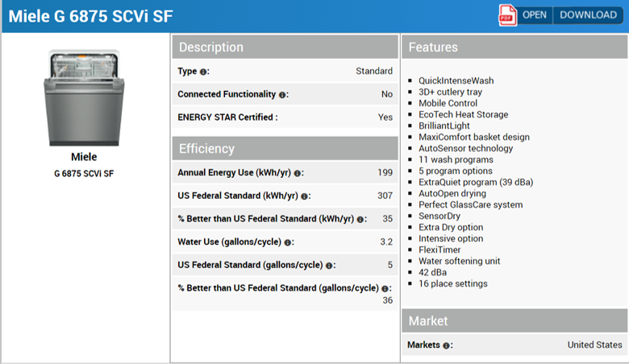Select percent better value 35
This screenshot has width=629, height=364.
click(x=388, y=218)
